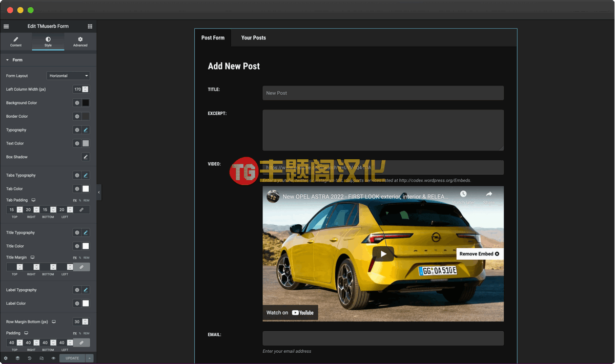Open the Tab Color swatch
Viewport: 615px width, 364px height.
86,189
